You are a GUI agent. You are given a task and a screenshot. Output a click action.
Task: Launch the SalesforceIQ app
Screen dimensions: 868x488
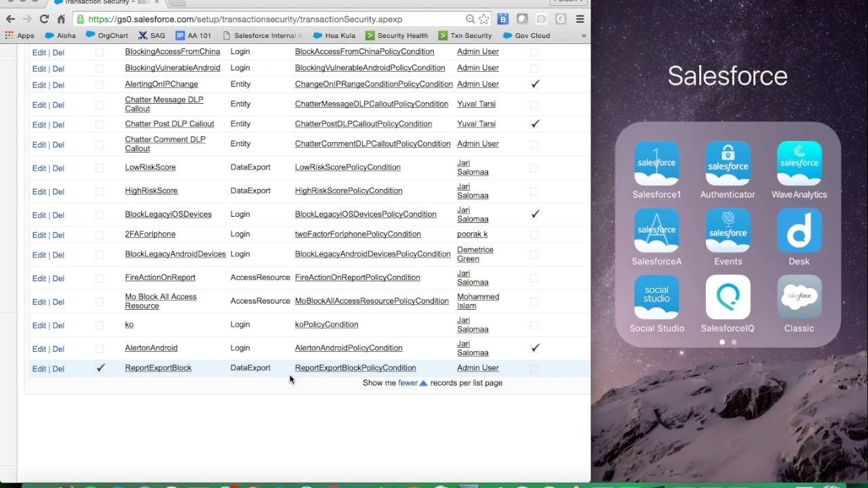[728, 297]
